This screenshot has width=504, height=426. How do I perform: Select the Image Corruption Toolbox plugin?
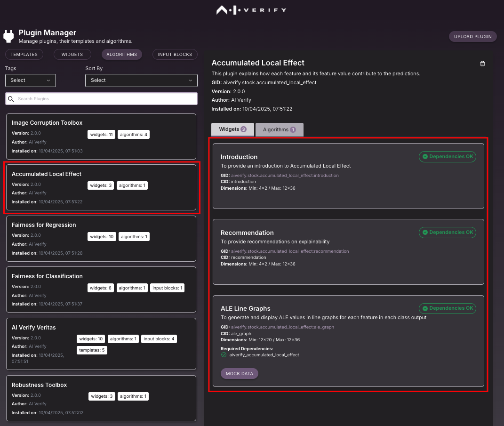click(101, 137)
